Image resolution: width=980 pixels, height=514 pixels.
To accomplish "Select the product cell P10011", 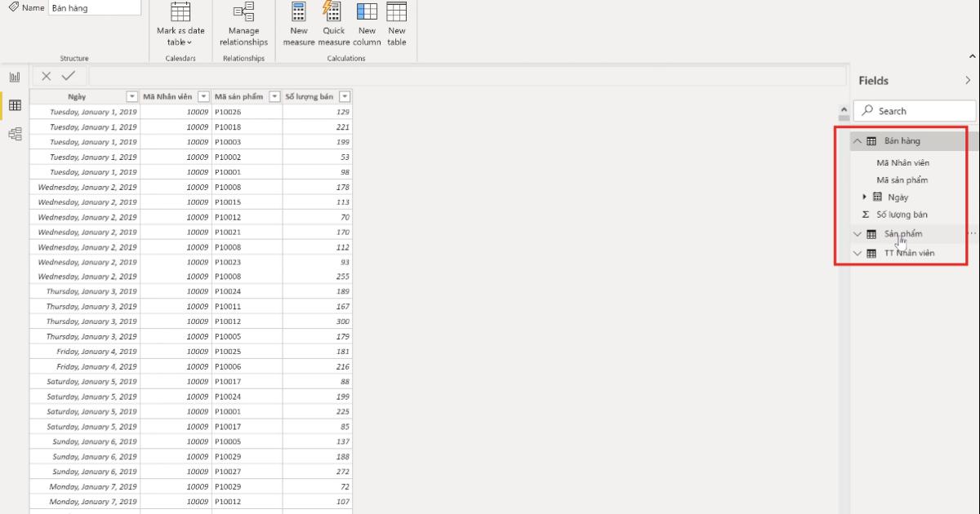I will tap(247, 307).
